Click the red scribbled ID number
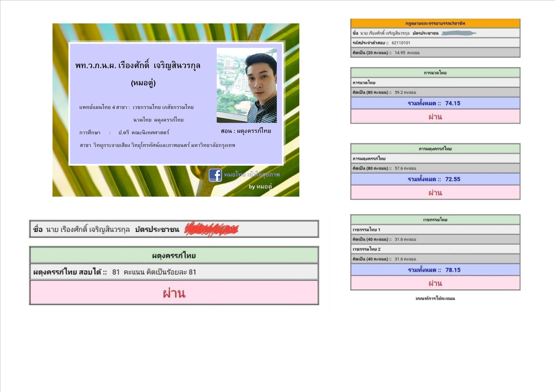Image resolution: width=555 pixels, height=392 pixels. tap(211, 229)
